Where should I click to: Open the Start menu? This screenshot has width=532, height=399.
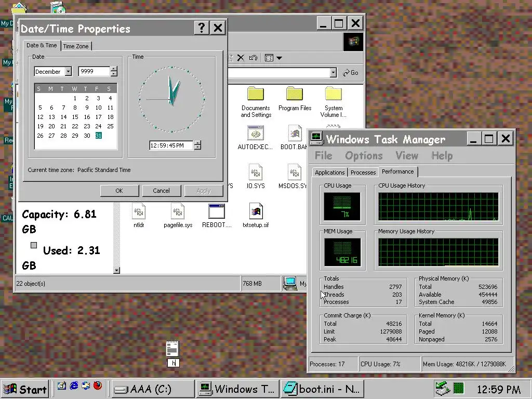click(x=26, y=389)
